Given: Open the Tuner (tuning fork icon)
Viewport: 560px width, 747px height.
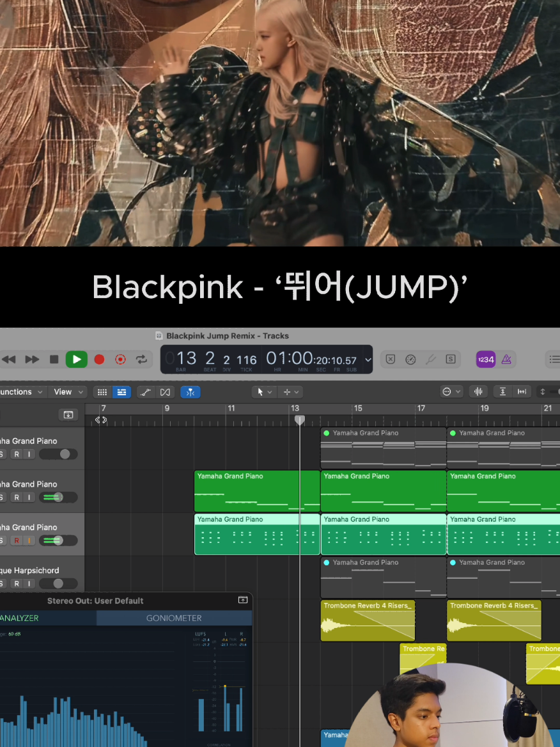Looking at the screenshot, I should click(430, 359).
